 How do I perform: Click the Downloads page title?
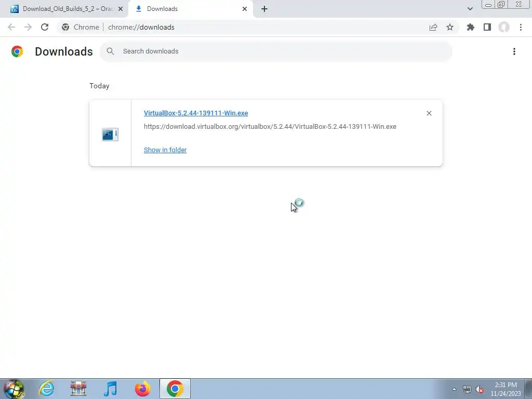coord(64,51)
